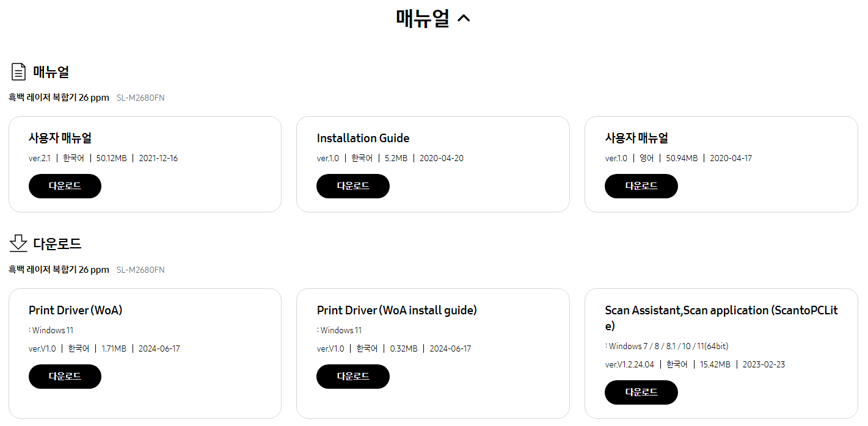Click the Installation Guide card title
The image size is (868, 426).
click(363, 138)
